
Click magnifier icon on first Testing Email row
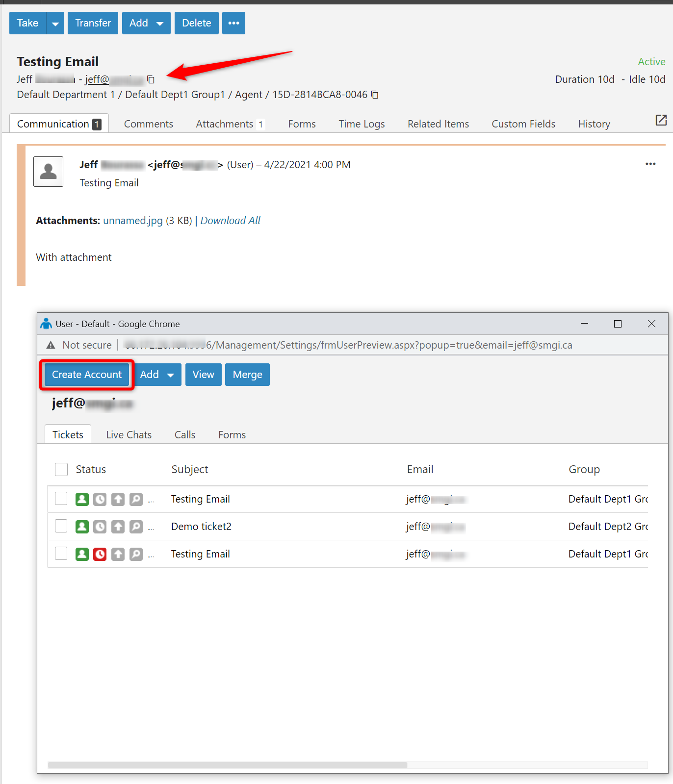coord(136,499)
